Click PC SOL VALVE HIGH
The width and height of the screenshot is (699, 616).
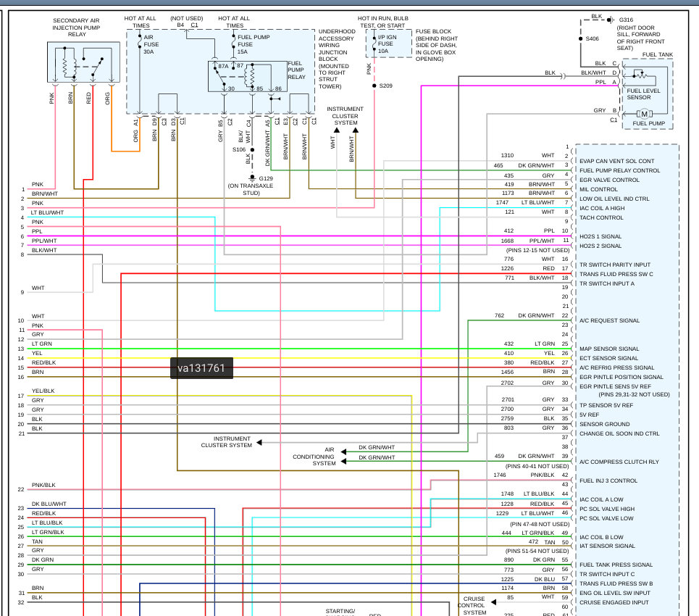click(607, 509)
